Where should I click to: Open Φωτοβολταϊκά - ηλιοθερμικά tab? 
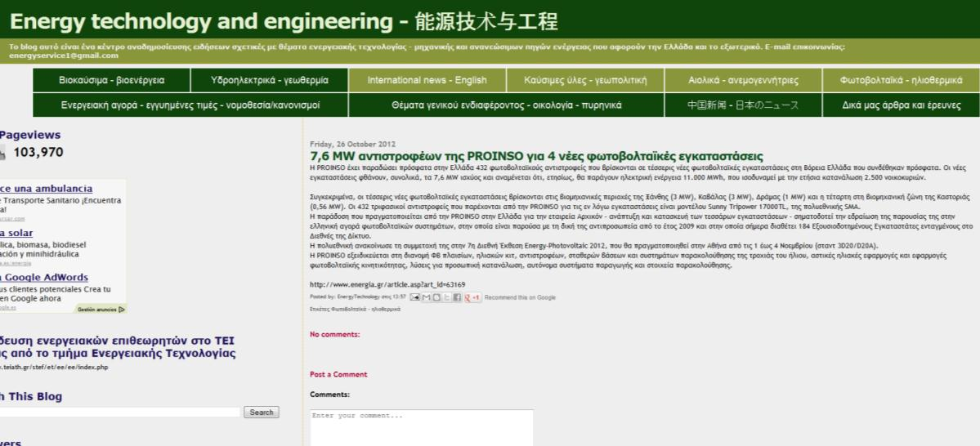click(902, 81)
